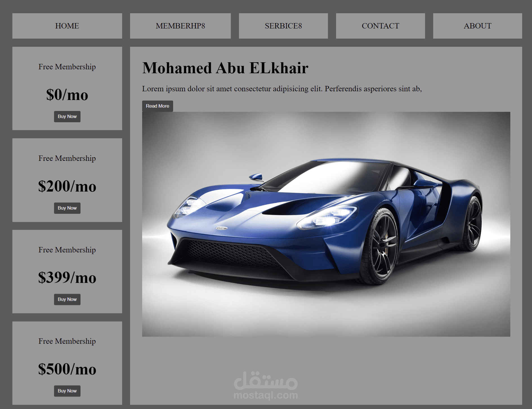Click the $399/mo price text

pyautogui.click(x=67, y=278)
